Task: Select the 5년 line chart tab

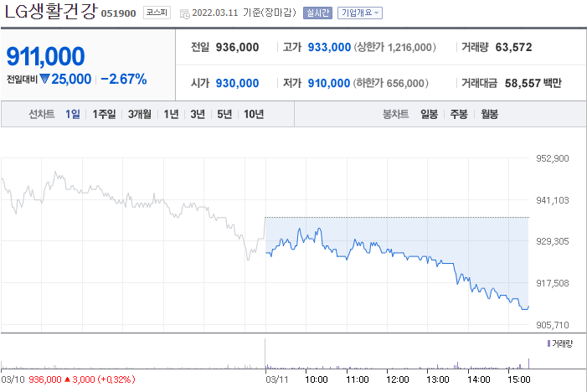Action: coord(224,114)
